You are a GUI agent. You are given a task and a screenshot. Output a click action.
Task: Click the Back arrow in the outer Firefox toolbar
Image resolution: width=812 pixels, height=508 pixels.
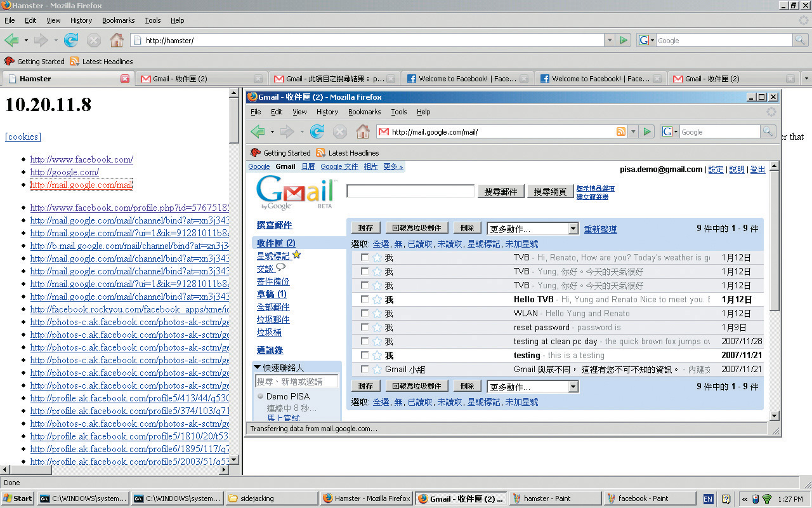tap(11, 40)
